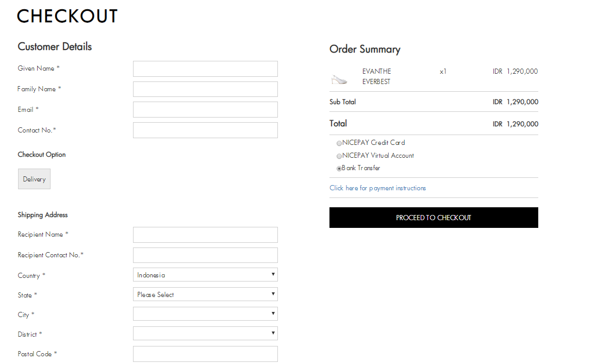
Task: Click the Contact No. input field
Action: 205,130
